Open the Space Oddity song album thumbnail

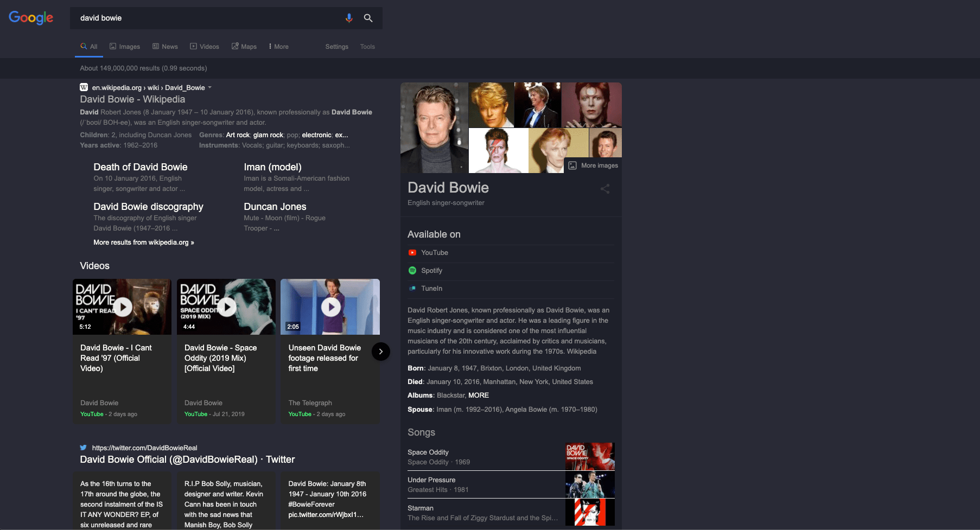coord(590,456)
